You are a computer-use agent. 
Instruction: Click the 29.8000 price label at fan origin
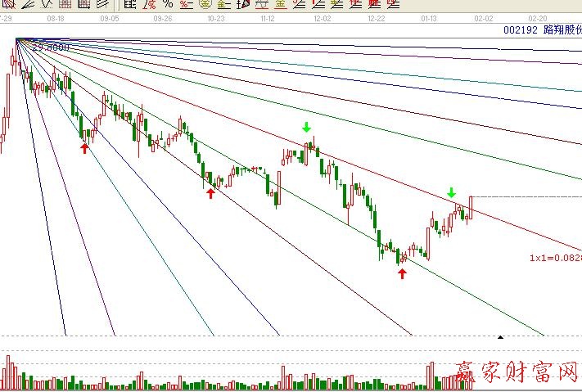(x=51, y=47)
